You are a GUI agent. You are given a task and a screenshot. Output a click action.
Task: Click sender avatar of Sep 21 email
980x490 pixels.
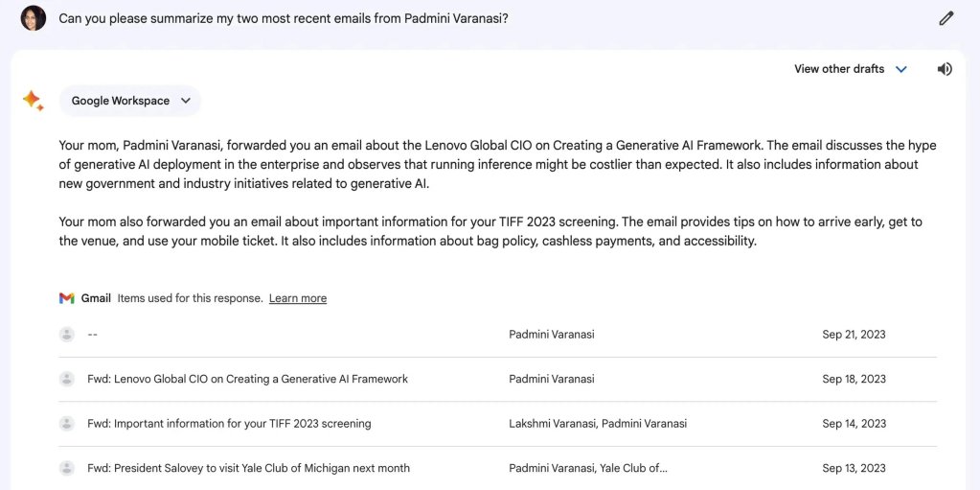point(67,335)
